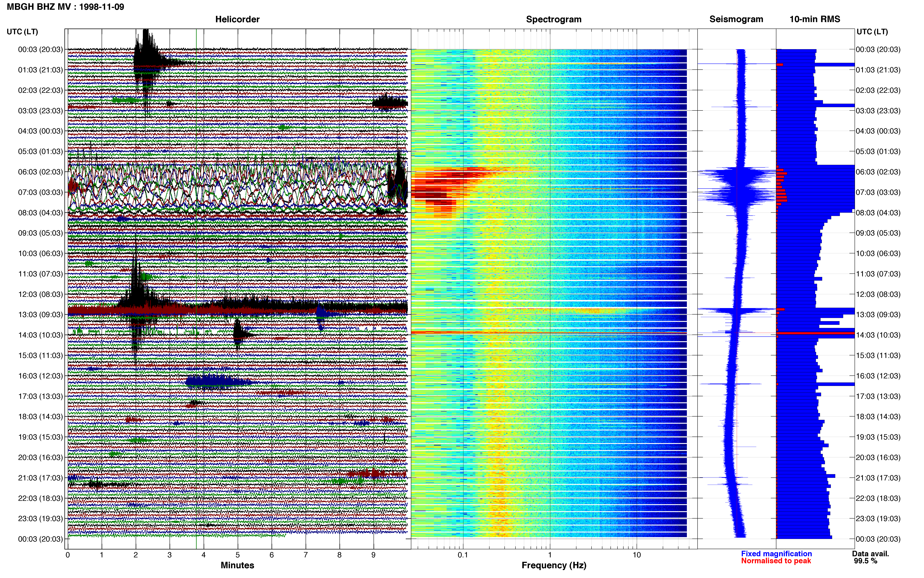Click the 'Minutes' x-axis label

point(237,565)
